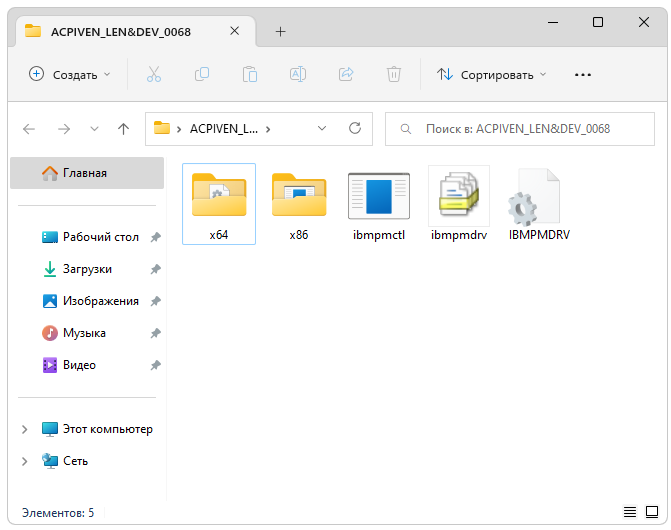Open the Сортировать dropdown menu

(x=492, y=74)
